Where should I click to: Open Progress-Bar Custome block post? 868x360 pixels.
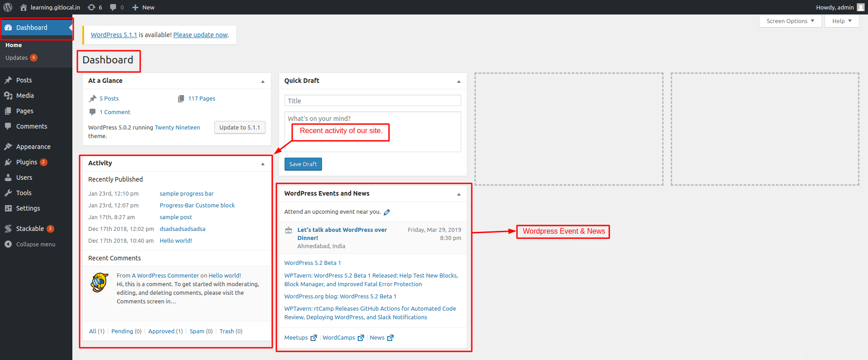[197, 206]
